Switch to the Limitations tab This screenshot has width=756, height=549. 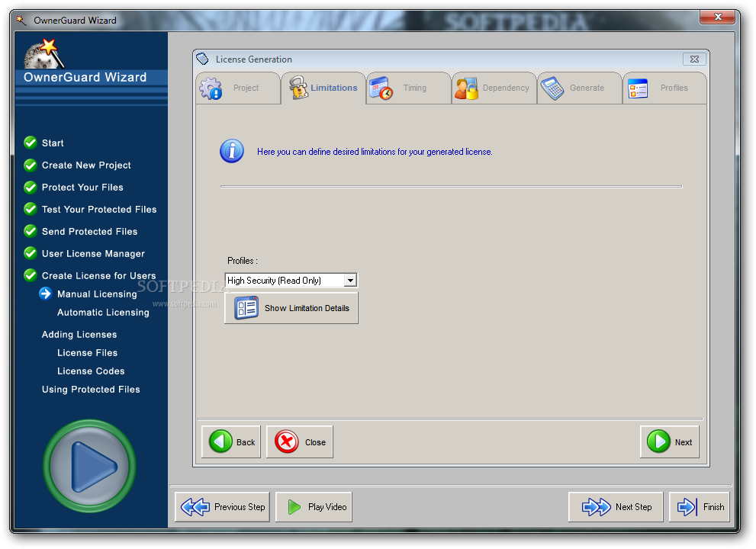(x=323, y=88)
